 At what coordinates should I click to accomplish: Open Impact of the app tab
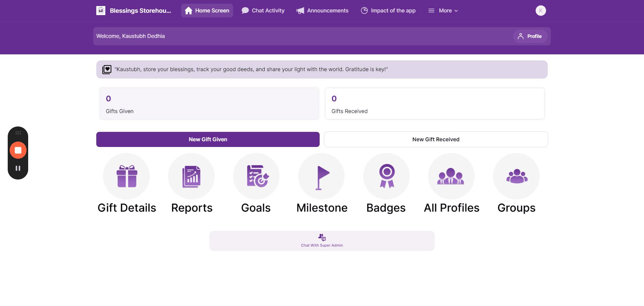388,10
